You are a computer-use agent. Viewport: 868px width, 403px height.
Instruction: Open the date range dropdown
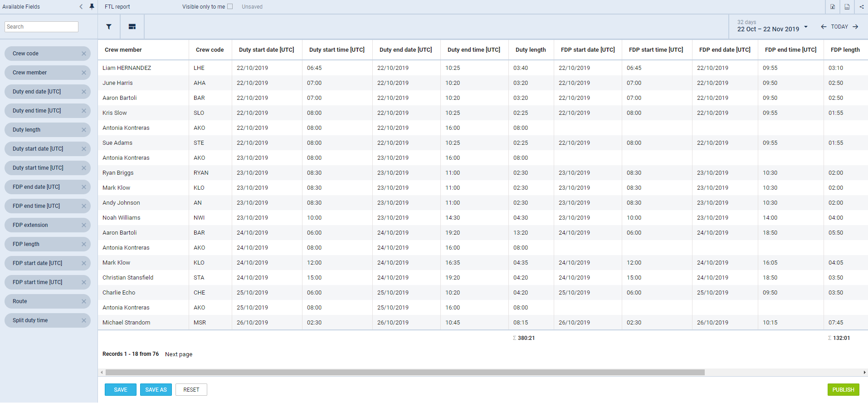coord(806,27)
